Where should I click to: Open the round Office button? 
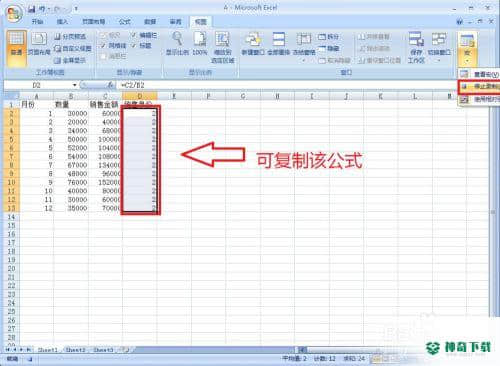(13, 14)
